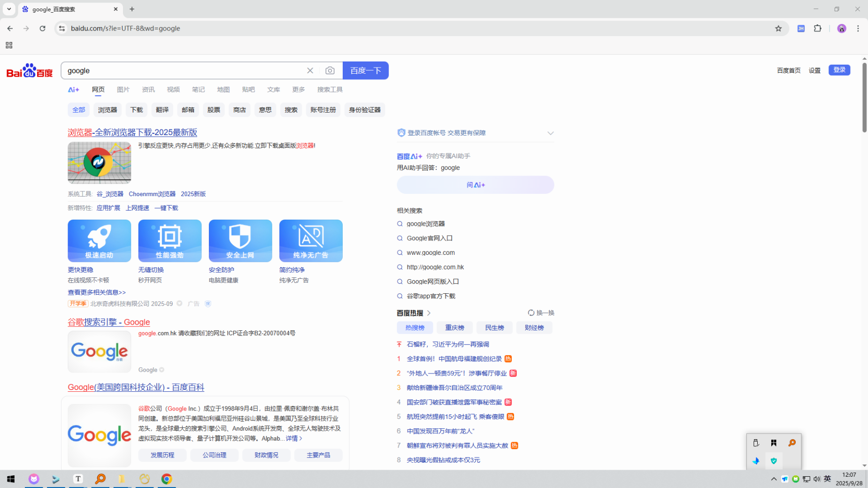This screenshot has height=488, width=868.
Task: Bookmark this page with star icon
Action: (x=778, y=29)
